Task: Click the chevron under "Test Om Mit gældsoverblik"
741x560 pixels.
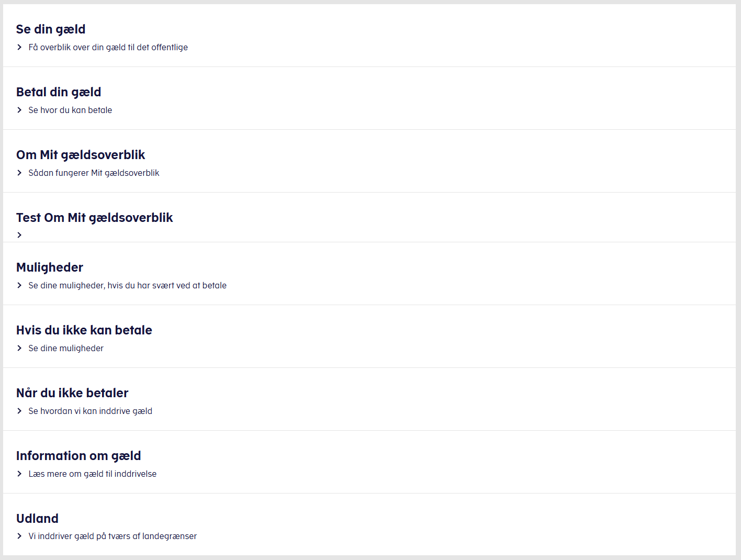Action: (19, 235)
